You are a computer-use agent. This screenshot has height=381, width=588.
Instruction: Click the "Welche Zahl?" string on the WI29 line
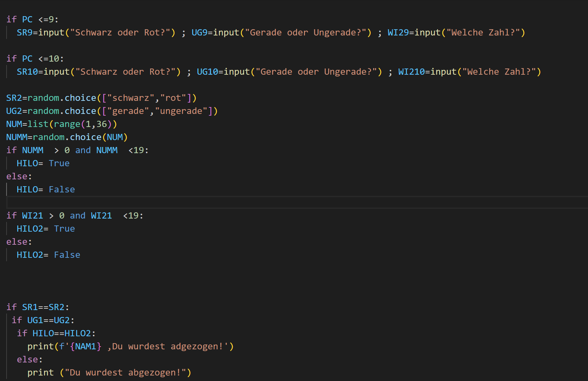tap(483, 33)
